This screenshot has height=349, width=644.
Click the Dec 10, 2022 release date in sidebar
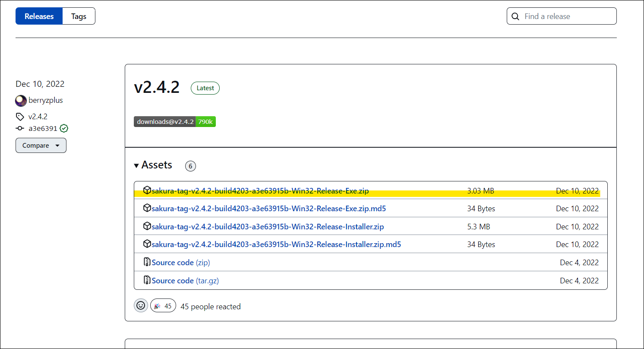tap(40, 84)
